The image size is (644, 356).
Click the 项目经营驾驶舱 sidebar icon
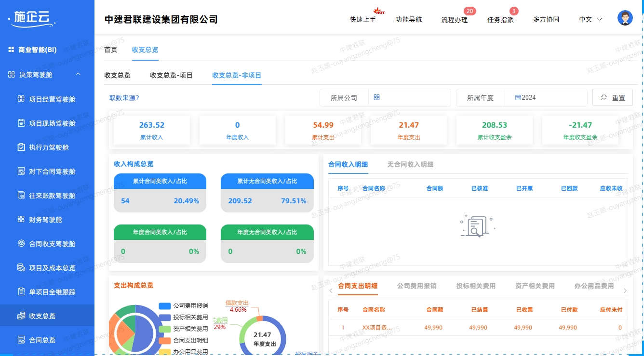tap(21, 99)
